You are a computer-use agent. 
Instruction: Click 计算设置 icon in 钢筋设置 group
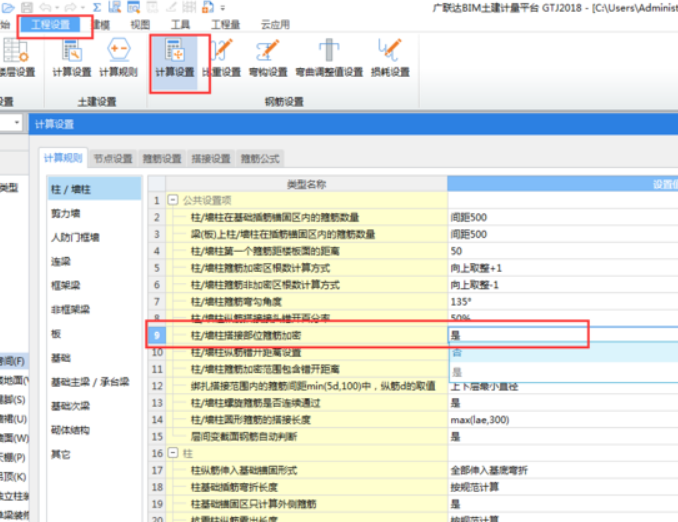click(x=175, y=58)
